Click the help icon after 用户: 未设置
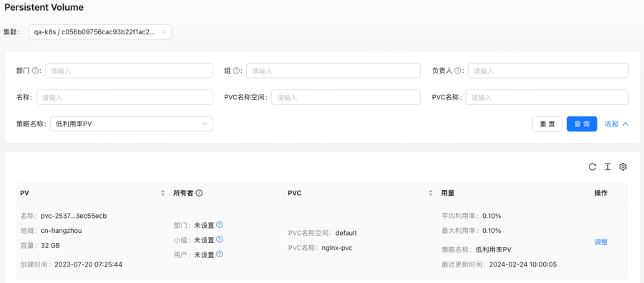644x283 pixels. (x=220, y=254)
